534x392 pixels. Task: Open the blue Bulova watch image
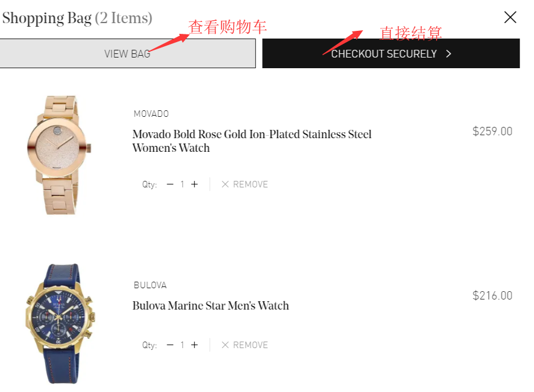61,324
